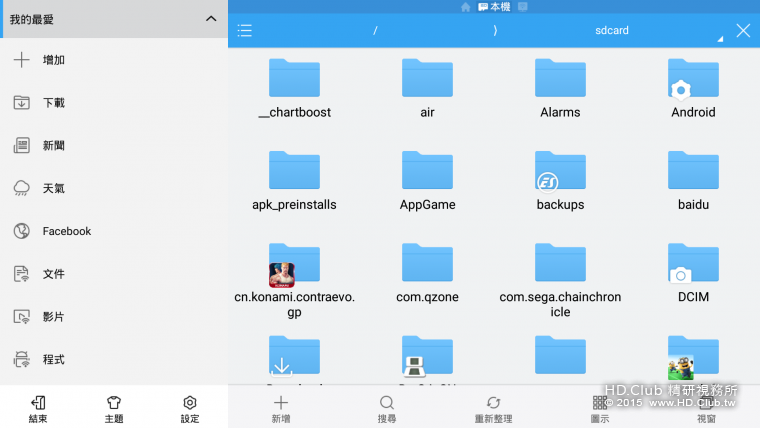Click the baidu folder name
Image resolution: width=760 pixels, height=428 pixels.
[693, 205]
